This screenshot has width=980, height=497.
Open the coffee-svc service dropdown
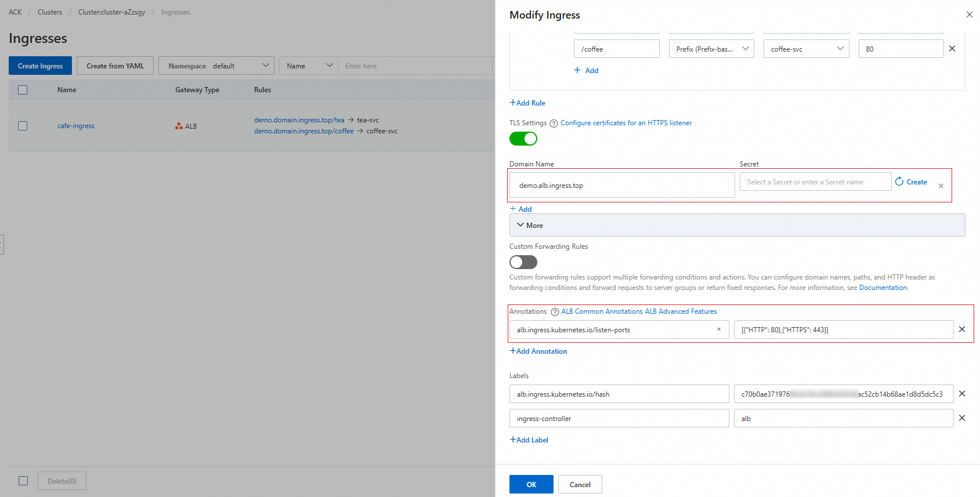(x=806, y=49)
